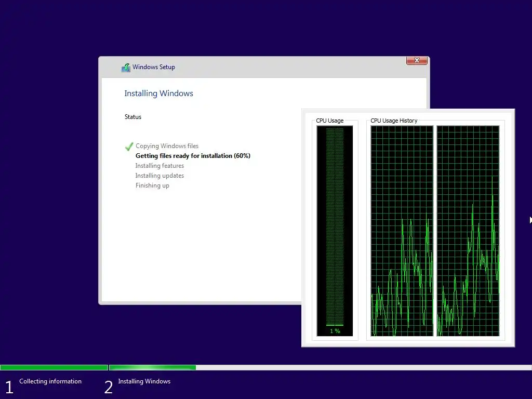
Task: Click the 'CPU Usage' group label
Action: 329,121
